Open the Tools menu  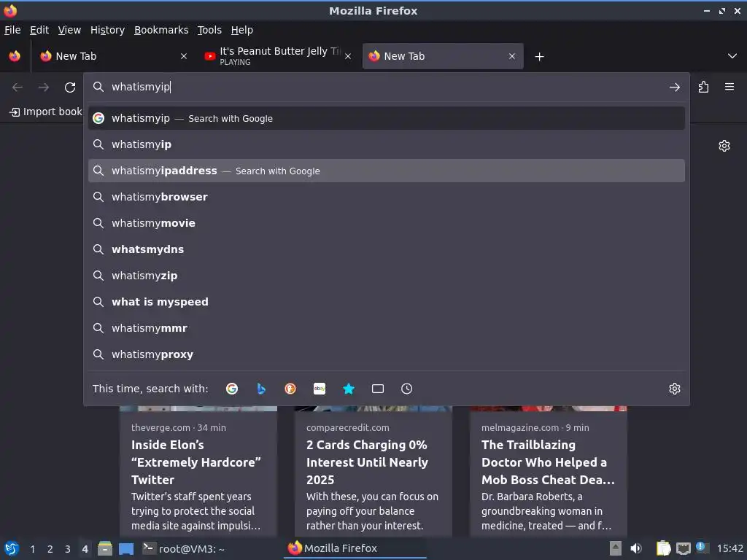[209, 30]
